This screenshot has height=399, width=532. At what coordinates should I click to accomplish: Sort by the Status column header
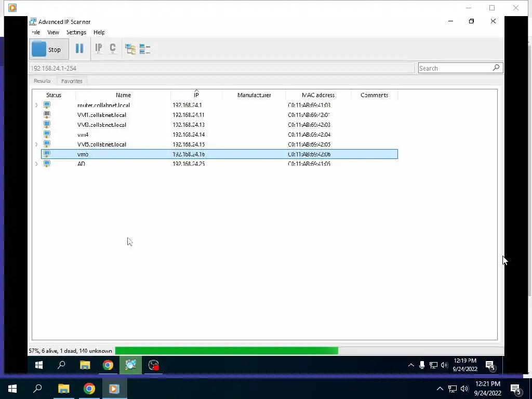[x=54, y=95]
